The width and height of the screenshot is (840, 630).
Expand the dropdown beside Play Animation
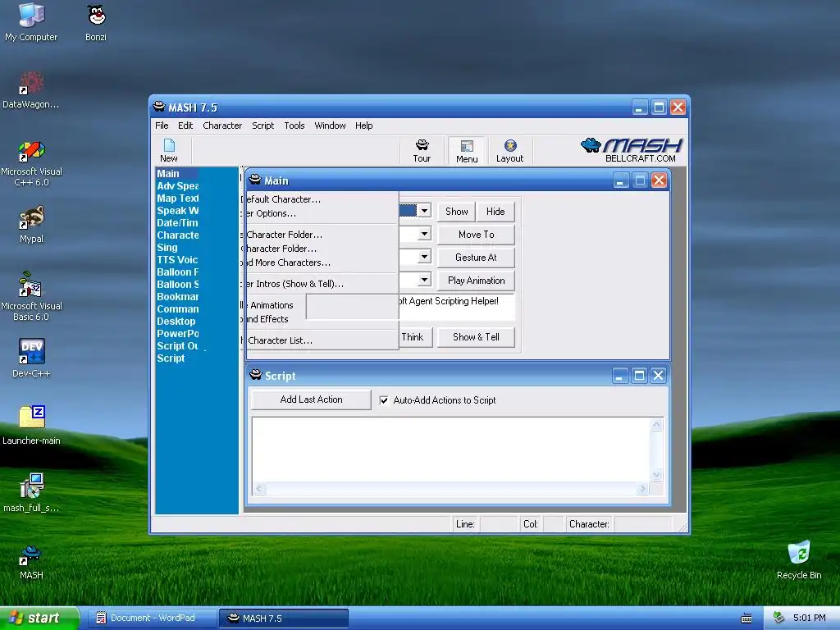(424, 281)
